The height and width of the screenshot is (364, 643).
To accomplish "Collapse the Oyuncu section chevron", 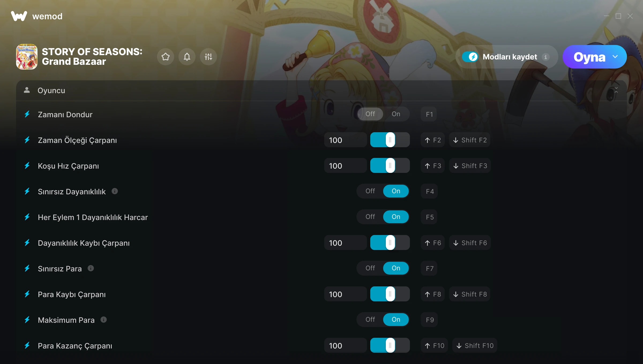I will point(616,90).
